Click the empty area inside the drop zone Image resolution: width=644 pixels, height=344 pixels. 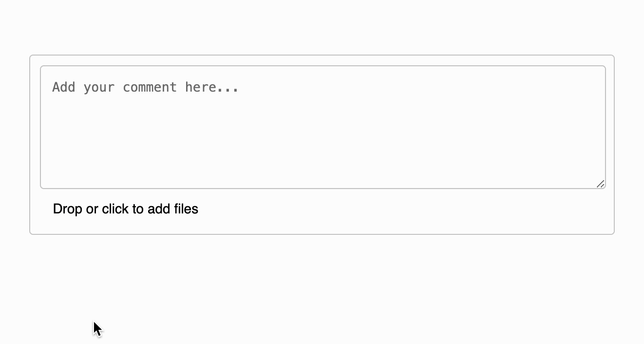(390, 210)
